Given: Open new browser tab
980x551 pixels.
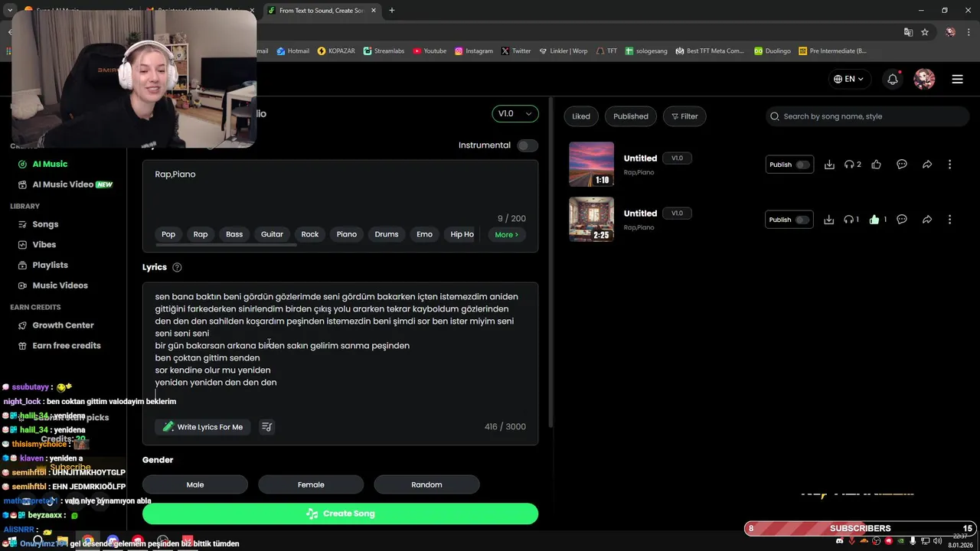Looking at the screenshot, I should pos(392,11).
